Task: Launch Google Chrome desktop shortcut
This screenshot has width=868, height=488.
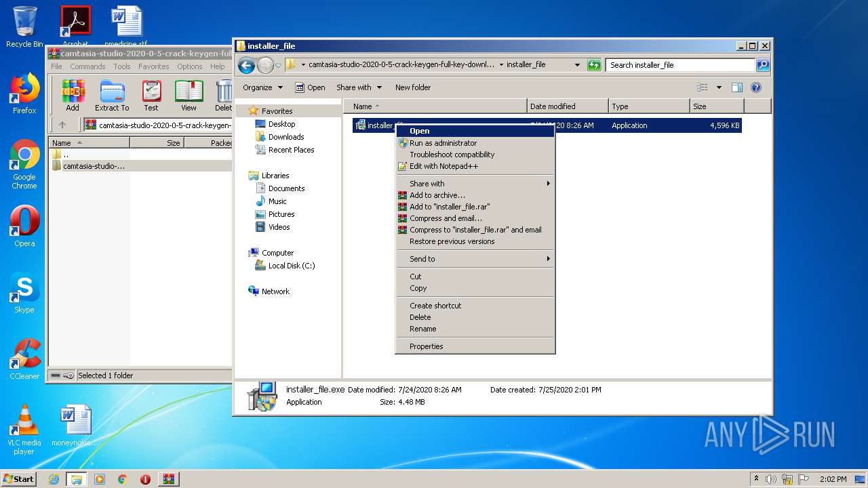Action: (24, 165)
